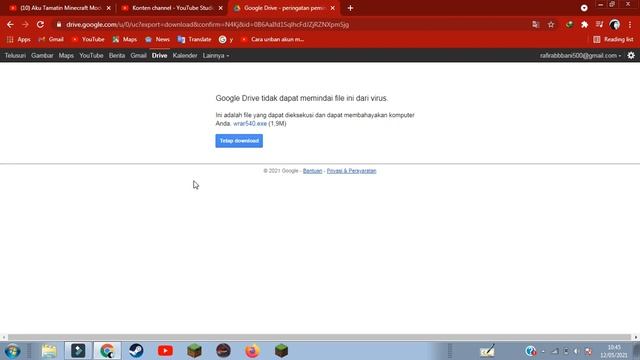Click the horizontal scrollbar

(x=320, y=337)
